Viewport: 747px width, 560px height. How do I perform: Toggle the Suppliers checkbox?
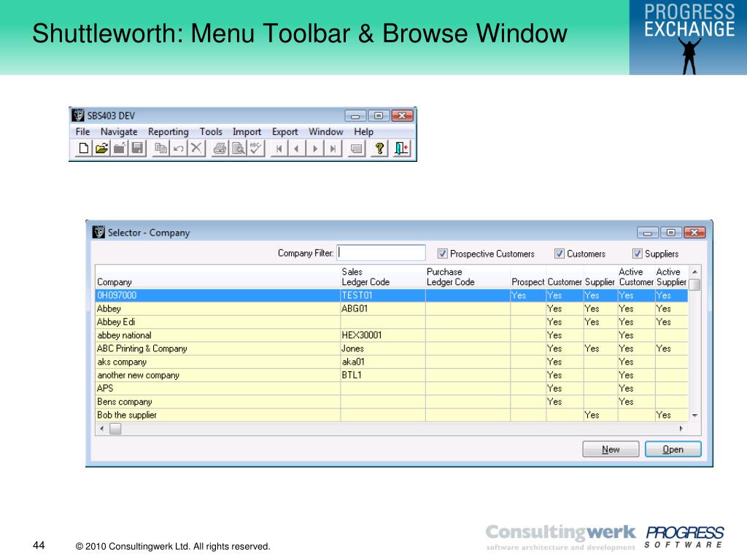coord(637,253)
